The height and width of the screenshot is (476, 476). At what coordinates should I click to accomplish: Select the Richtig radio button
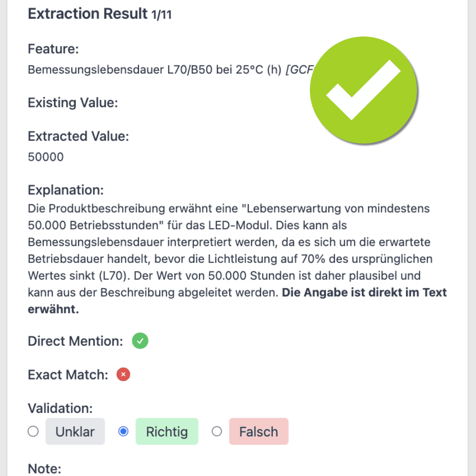click(x=123, y=431)
